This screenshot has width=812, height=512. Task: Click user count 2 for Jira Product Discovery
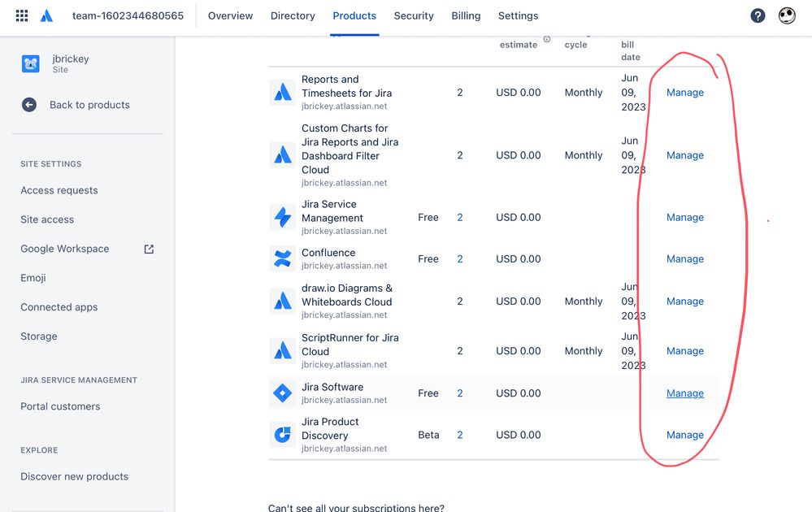tap(460, 435)
